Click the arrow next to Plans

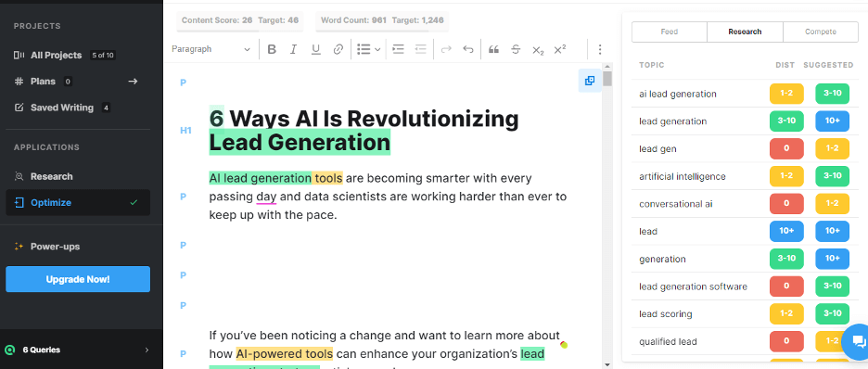[x=133, y=82]
